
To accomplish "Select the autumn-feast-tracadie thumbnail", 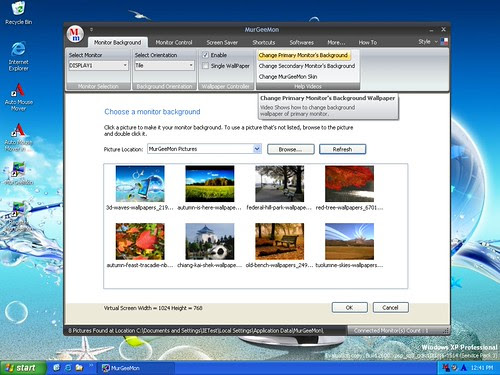I will [140, 241].
